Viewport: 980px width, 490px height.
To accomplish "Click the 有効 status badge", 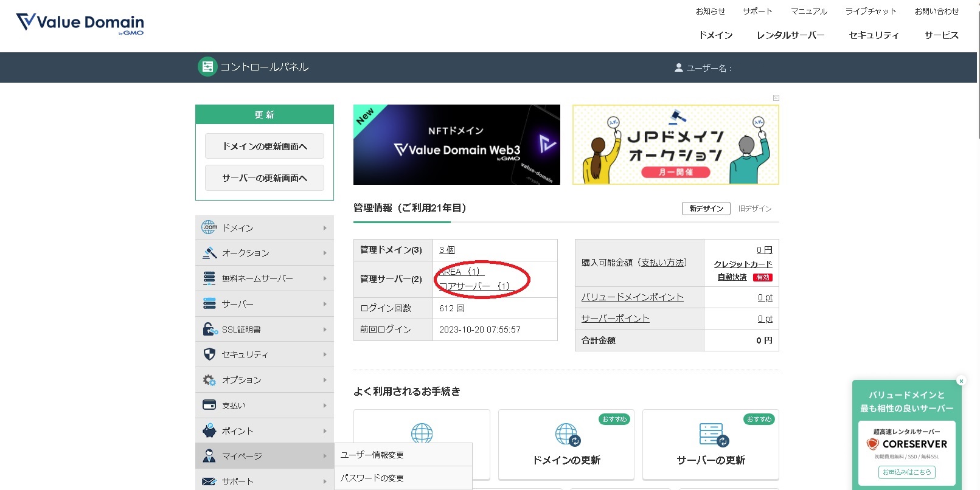I will (763, 277).
